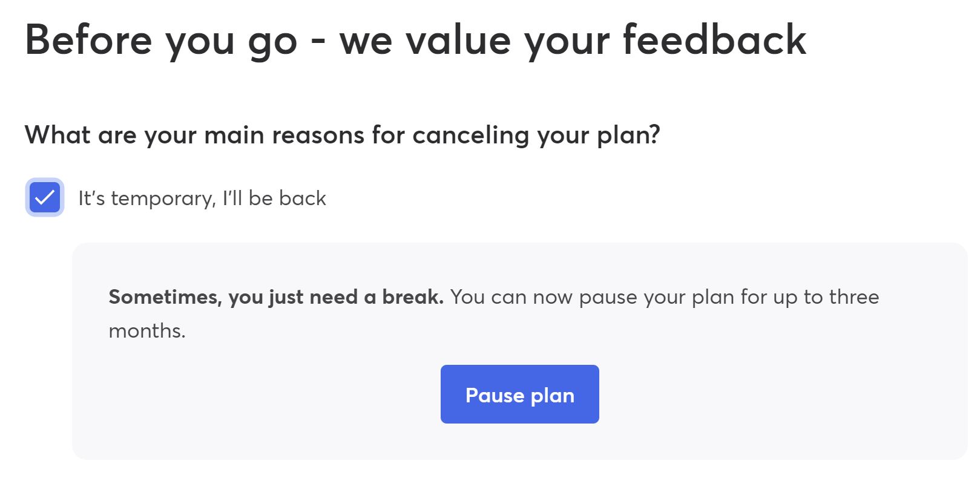
Task: Select the feedback page title text
Action: [x=415, y=40]
